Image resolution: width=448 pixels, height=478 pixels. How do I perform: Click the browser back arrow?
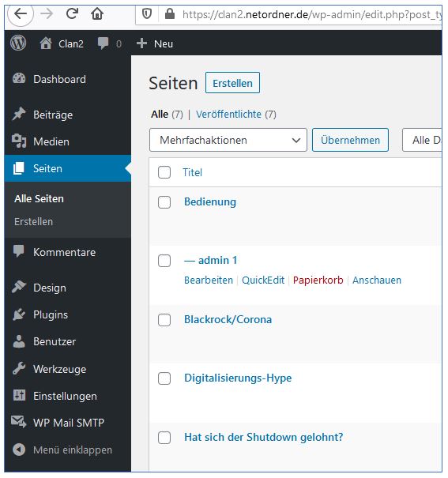[x=21, y=13]
